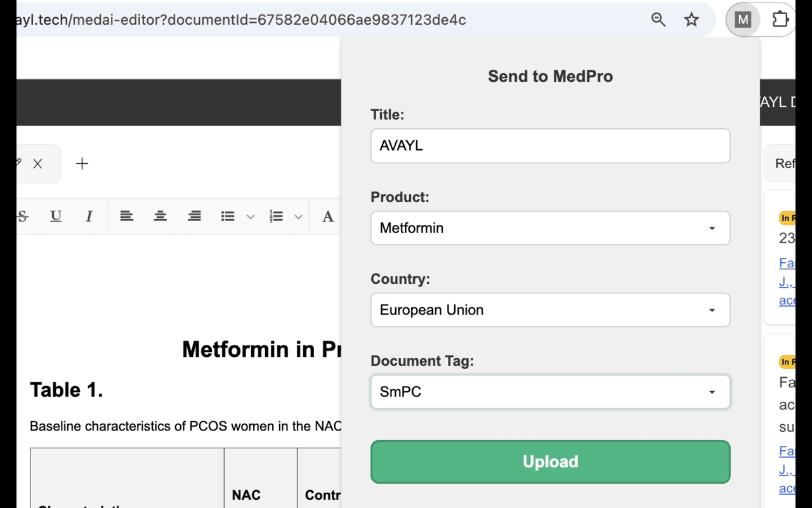Bookmark this page with the star
Viewport: 812px width, 508px height.
coord(691,20)
